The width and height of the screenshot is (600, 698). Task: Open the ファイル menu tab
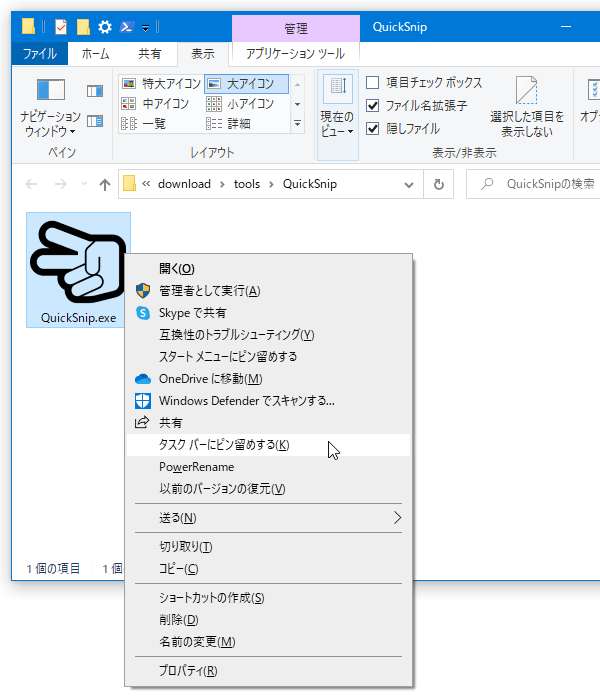click(x=40, y=54)
